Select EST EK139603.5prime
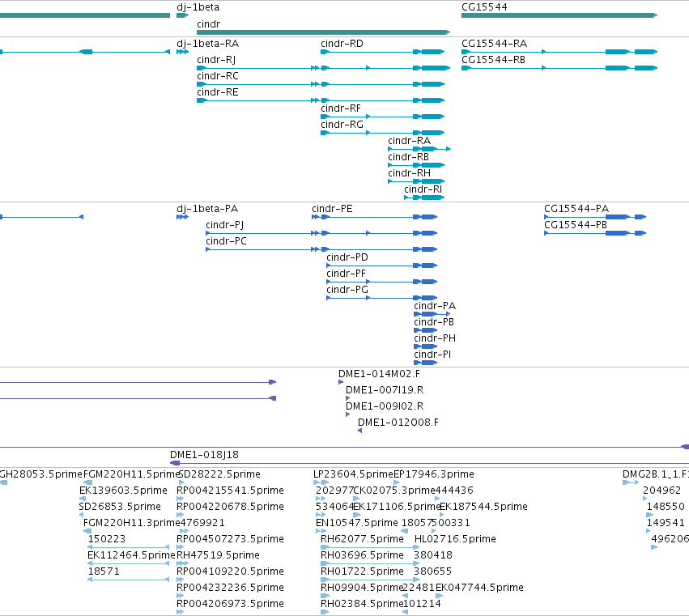The height and width of the screenshot is (616, 689). (x=82, y=499)
